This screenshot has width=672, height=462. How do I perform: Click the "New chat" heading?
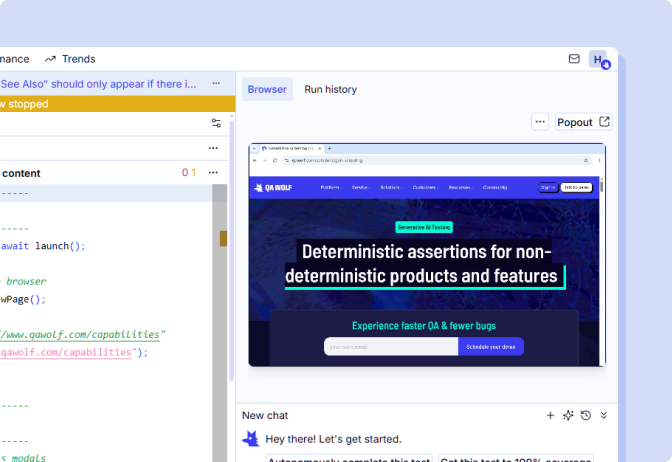(265, 415)
